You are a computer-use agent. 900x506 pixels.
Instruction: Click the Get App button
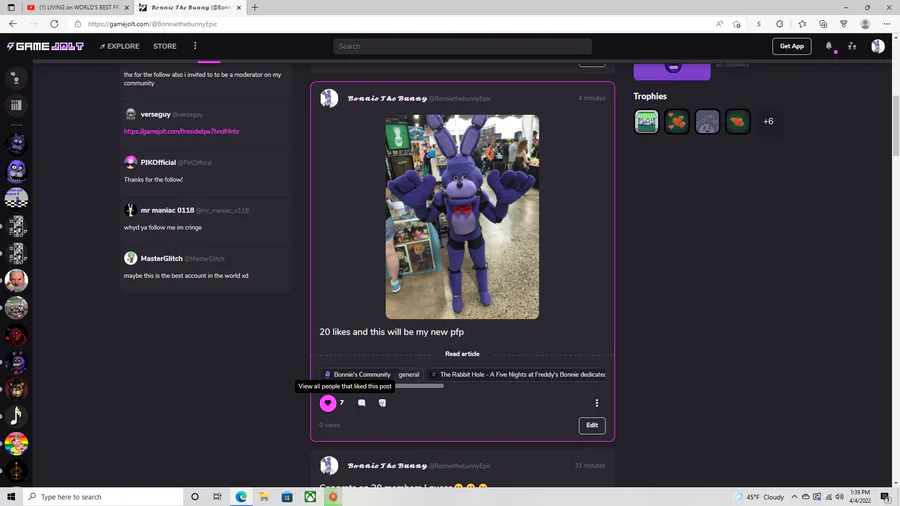click(x=792, y=46)
